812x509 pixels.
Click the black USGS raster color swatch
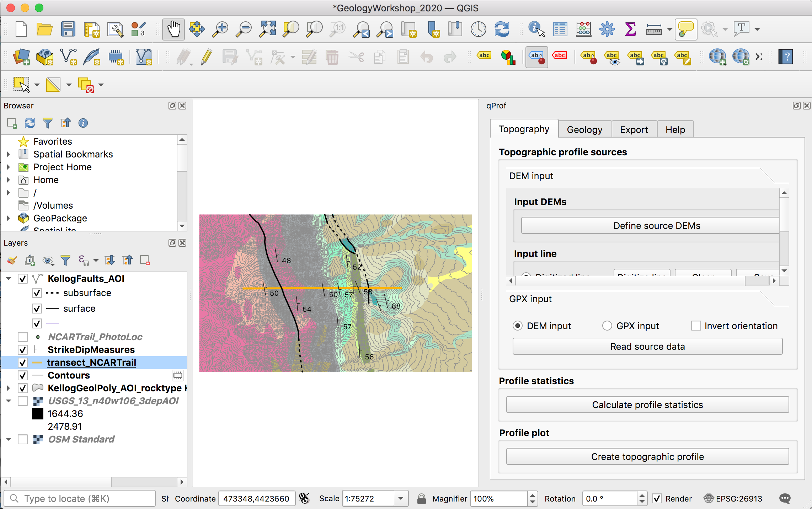38,413
